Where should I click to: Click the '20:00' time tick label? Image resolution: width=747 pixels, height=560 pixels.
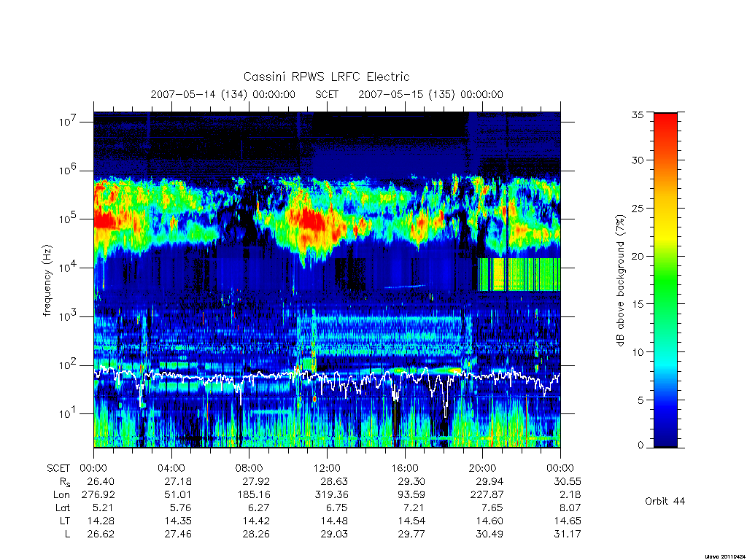click(x=483, y=469)
